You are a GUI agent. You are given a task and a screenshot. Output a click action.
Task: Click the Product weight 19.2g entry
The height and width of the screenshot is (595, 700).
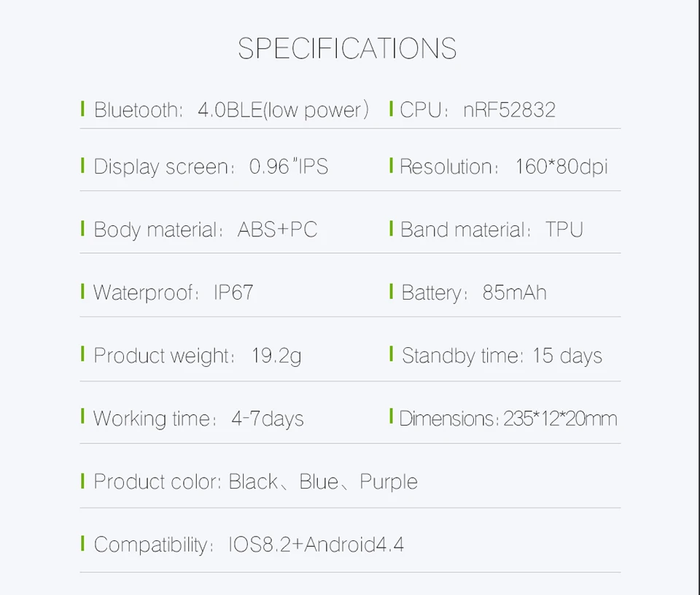point(198,356)
